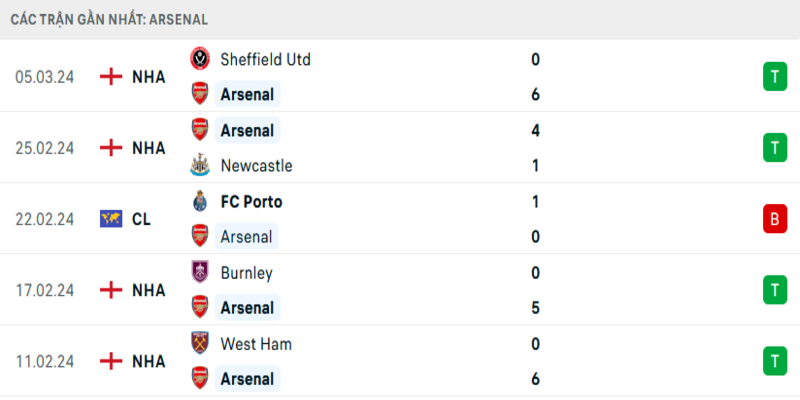Screen dimensions: 800x400
Task: Select the Burnley team name
Action: [246, 272]
